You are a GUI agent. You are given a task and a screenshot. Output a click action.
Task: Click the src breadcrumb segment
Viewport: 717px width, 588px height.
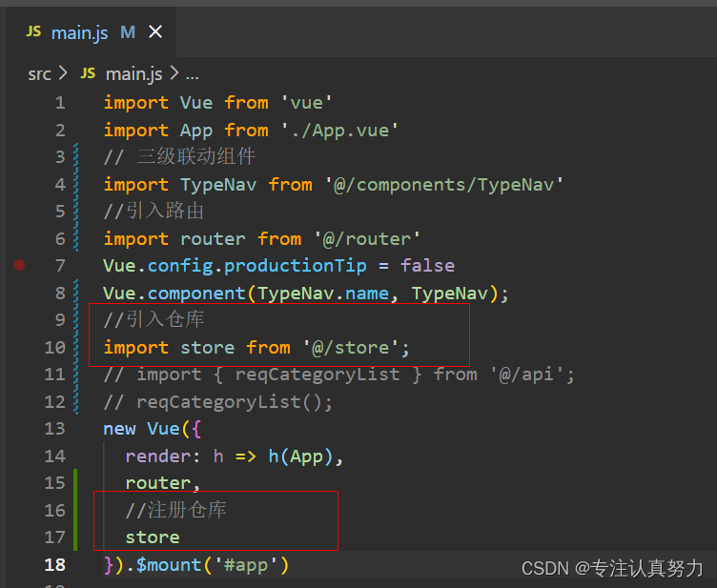[x=39, y=74]
